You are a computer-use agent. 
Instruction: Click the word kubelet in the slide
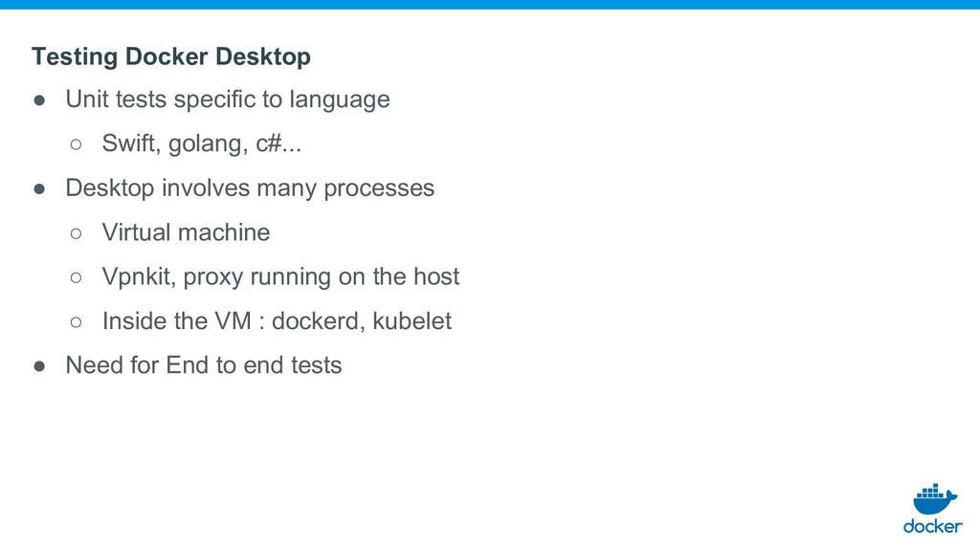coord(412,321)
